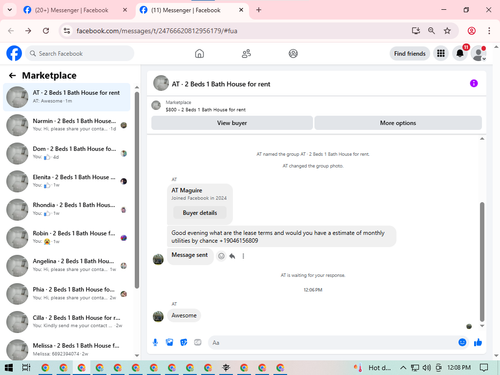The height and width of the screenshot is (375, 500).
Task: Reply to the Message sent bubble
Action: (x=232, y=256)
